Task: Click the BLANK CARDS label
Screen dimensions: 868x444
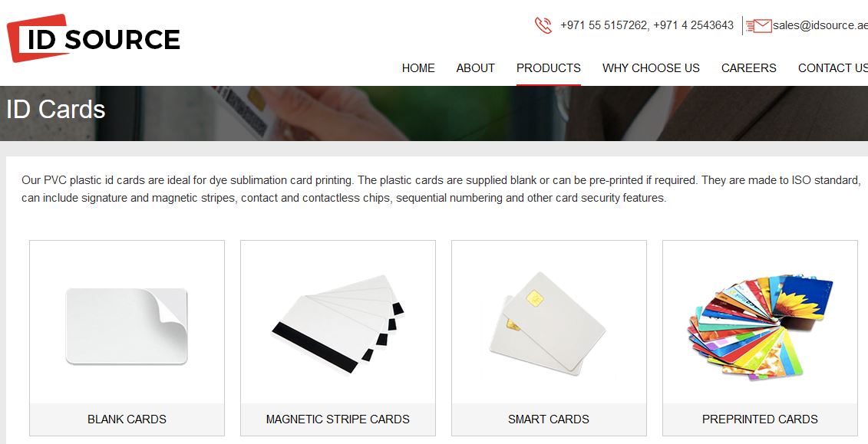Action: point(127,419)
